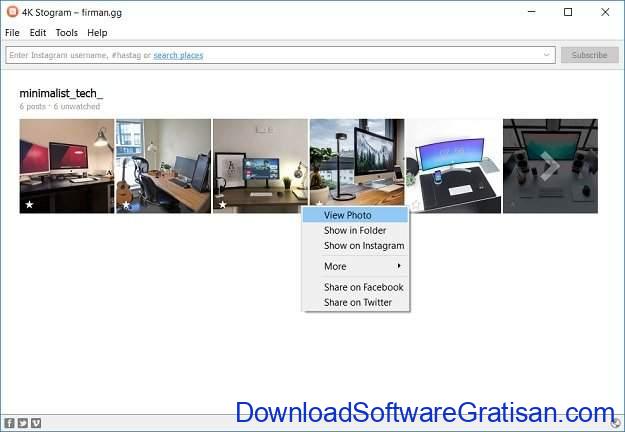Open the Facebook icon in status bar

click(x=9, y=423)
